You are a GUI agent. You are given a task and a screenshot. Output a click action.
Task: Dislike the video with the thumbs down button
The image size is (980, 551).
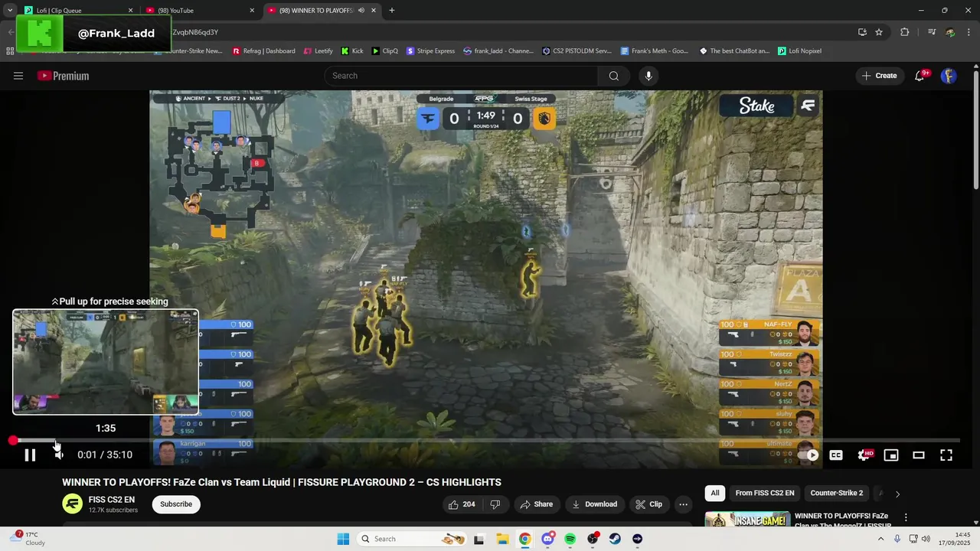point(495,504)
